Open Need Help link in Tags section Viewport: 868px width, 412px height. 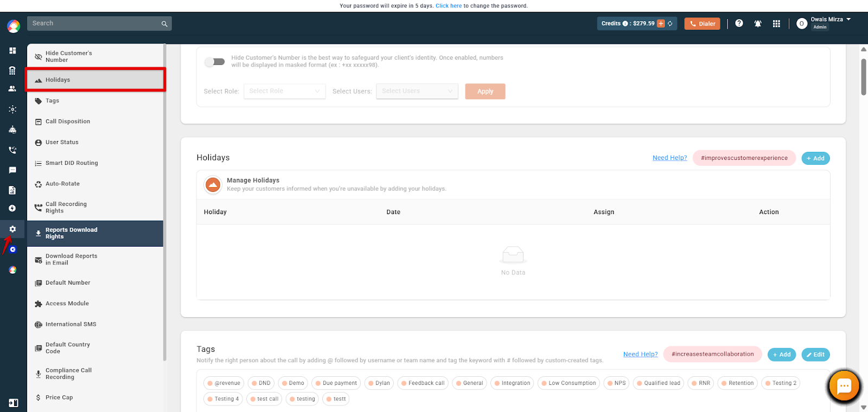pyautogui.click(x=640, y=354)
